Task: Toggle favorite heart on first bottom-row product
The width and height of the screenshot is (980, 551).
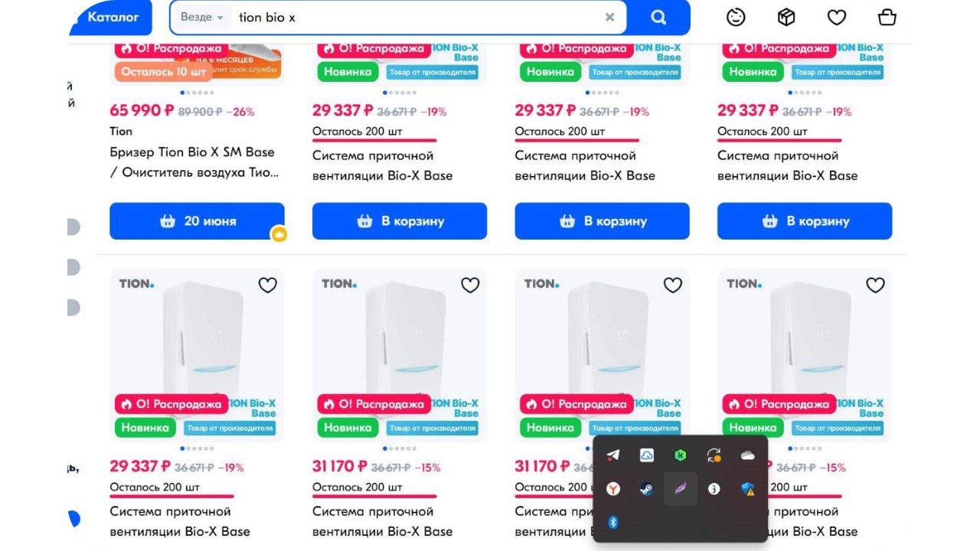Action: (267, 285)
